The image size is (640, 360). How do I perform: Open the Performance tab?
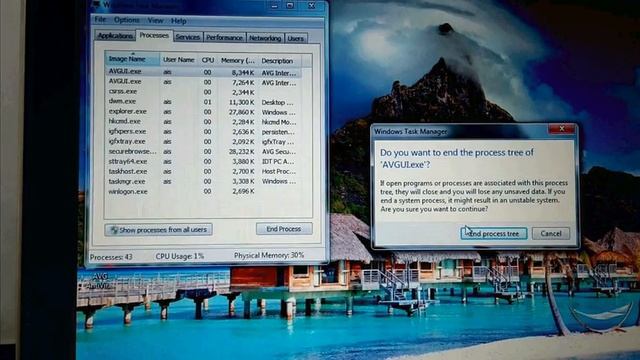pyautogui.click(x=224, y=38)
